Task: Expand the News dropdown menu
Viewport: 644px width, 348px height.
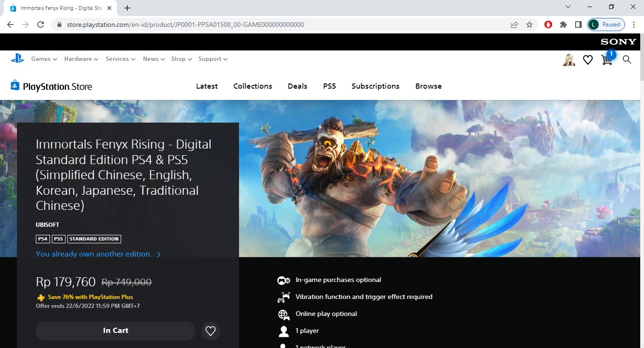Action: coord(154,59)
